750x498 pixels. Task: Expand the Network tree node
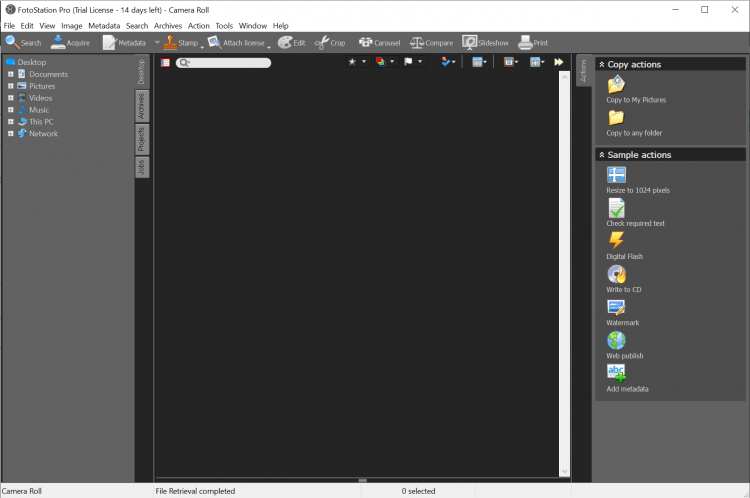[x=11, y=133]
